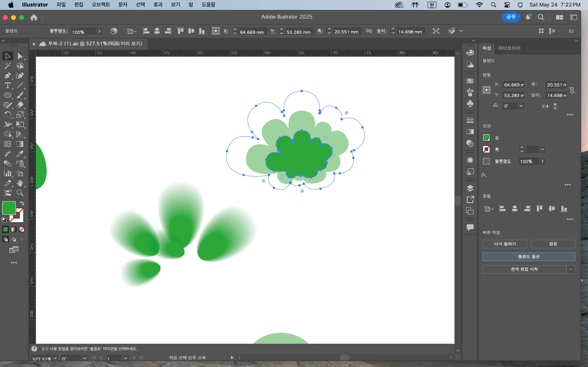Select the Type tool
This screenshot has width=588, height=367.
[x=8, y=85]
